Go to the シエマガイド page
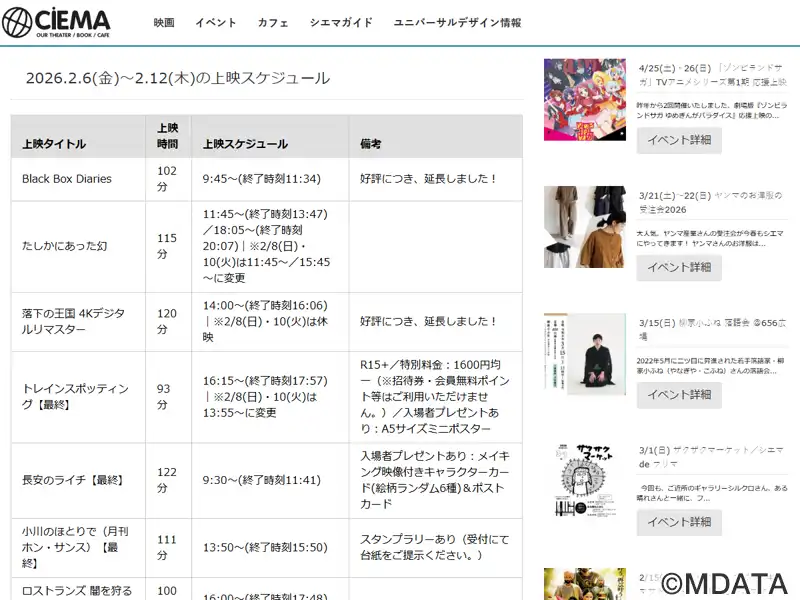 click(x=341, y=23)
